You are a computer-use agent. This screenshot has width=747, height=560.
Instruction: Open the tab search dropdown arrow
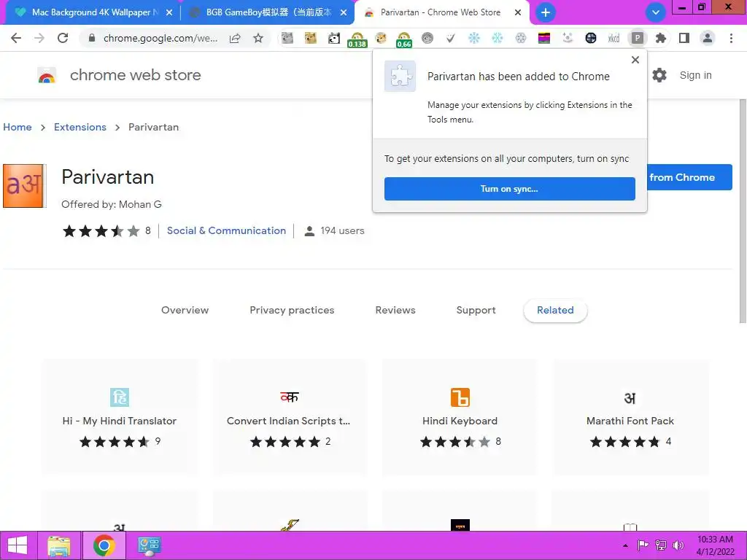click(656, 12)
